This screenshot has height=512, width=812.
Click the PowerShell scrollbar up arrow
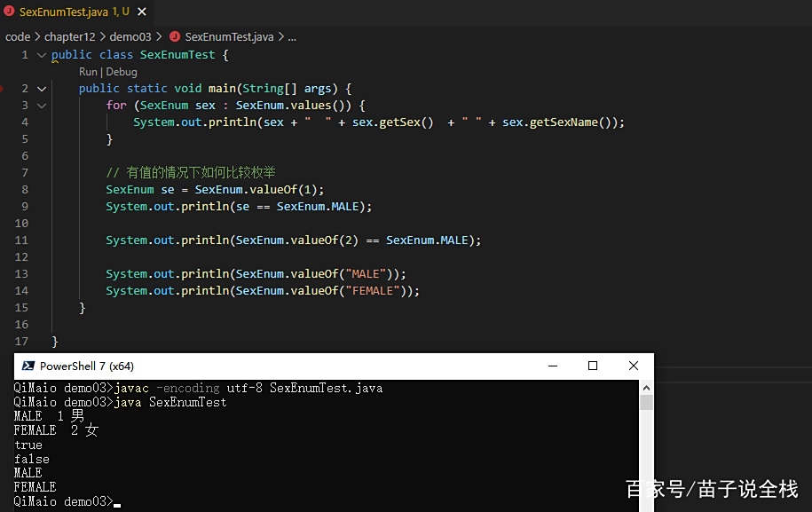646,388
